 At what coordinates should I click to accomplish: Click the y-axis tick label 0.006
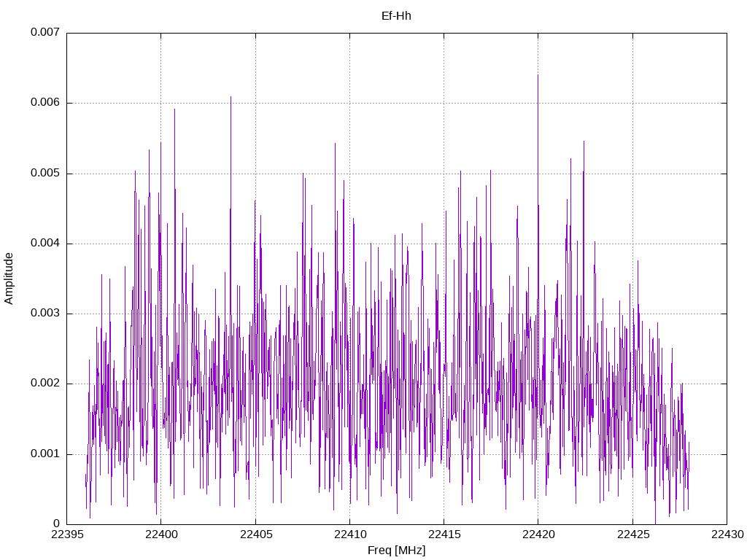[x=45, y=102]
